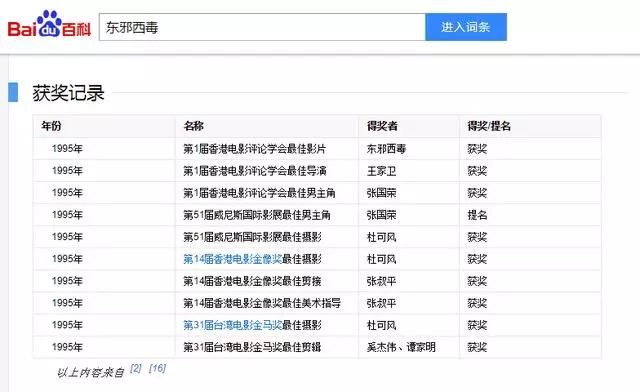This screenshot has width=640, height=392.
Task: Select the 年份 column header
Action: 51,126
